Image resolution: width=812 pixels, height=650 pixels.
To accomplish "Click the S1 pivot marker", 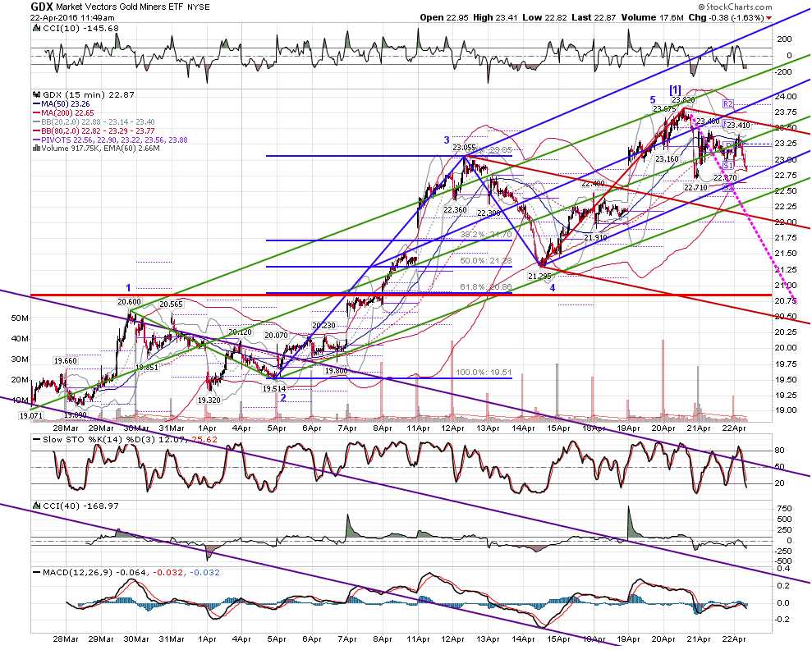I will click(x=728, y=165).
